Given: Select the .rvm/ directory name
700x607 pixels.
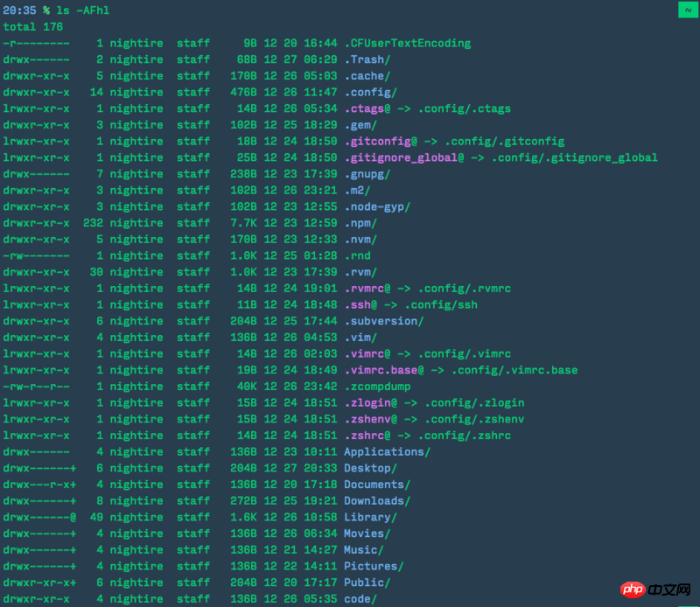Looking at the screenshot, I should click(360, 272).
